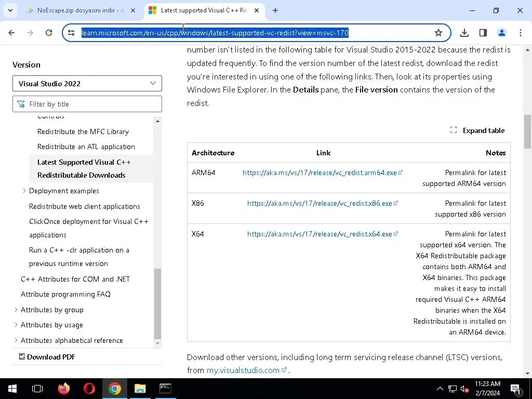Open Redistribute an ATL application
Screen dimensions: 532x399
point(86,147)
